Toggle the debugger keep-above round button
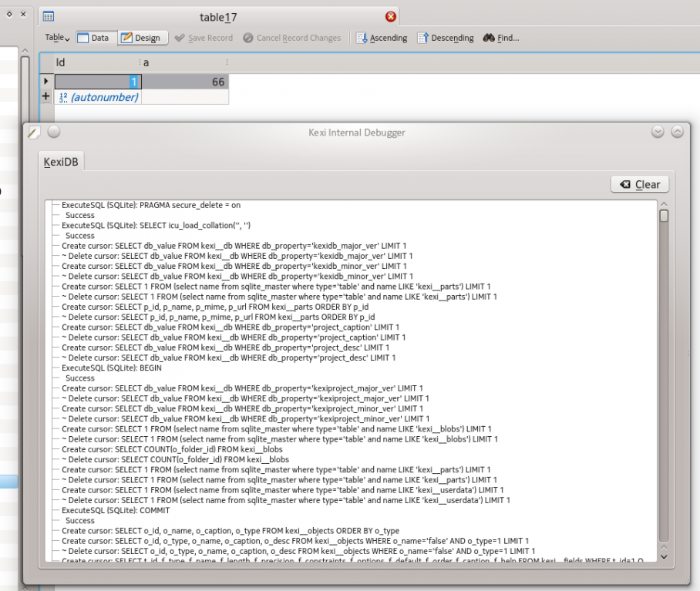Screen dimensions: 700x591 pyautogui.click(x=54, y=132)
